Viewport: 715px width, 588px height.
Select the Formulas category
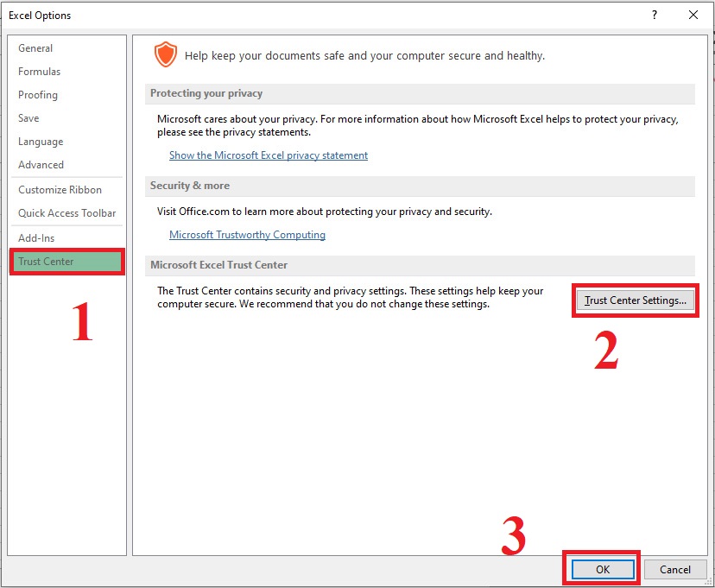(x=39, y=72)
